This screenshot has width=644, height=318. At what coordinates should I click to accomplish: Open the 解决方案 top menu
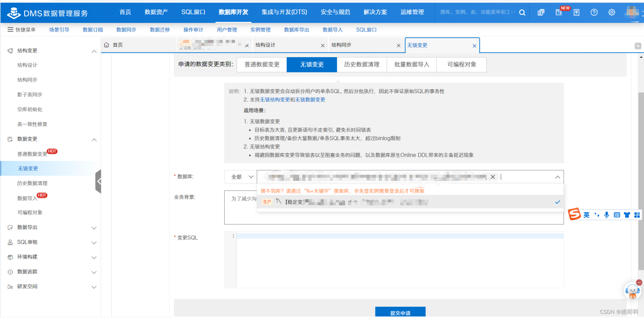[375, 12]
